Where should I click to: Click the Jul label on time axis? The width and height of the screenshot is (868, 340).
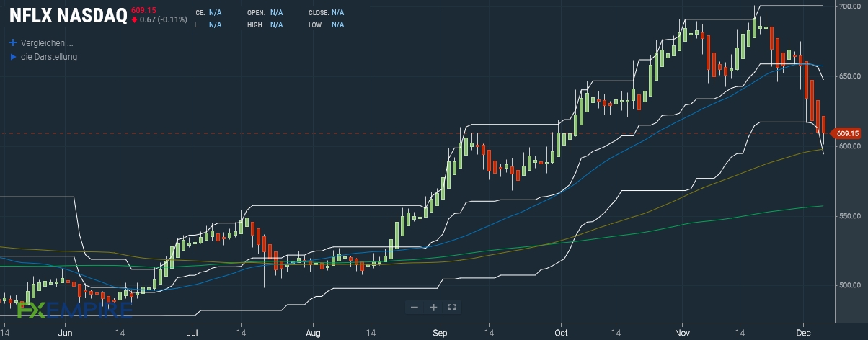(192, 334)
